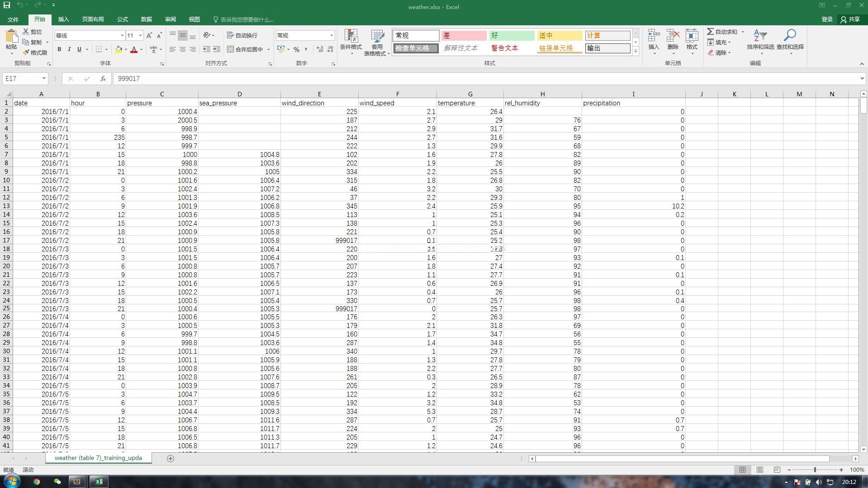The width and height of the screenshot is (868, 488).
Task: Open the cell borders tool
Action: tap(99, 49)
